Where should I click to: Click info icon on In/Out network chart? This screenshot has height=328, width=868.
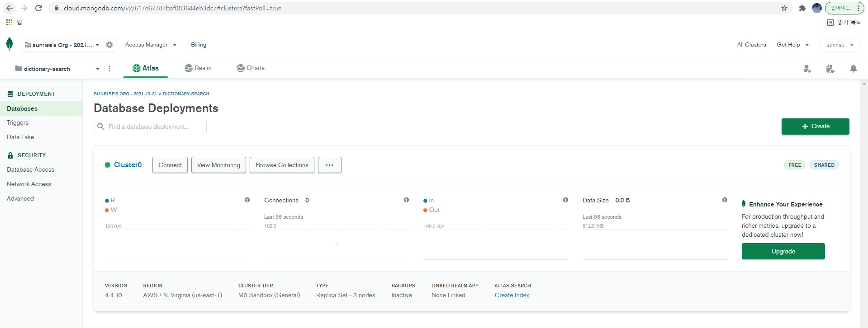click(x=565, y=200)
